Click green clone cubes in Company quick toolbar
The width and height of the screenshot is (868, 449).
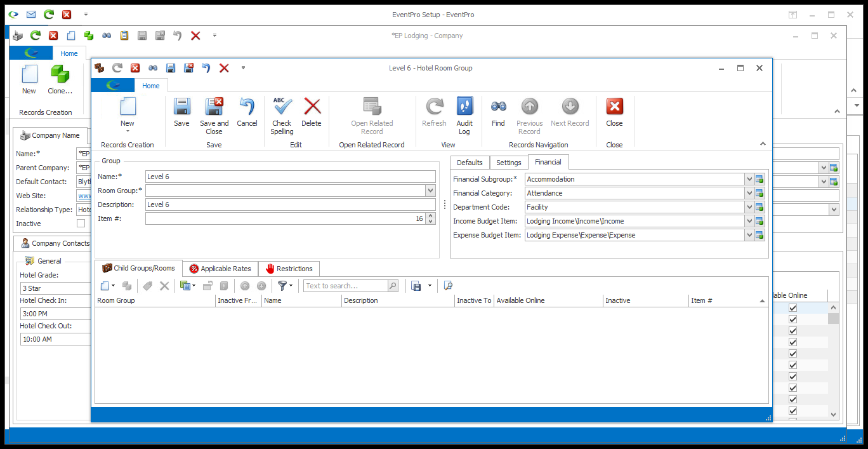(x=89, y=36)
